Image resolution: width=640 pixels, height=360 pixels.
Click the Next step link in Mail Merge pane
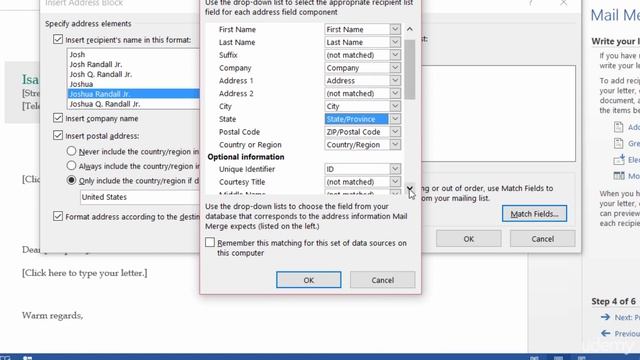(627, 318)
